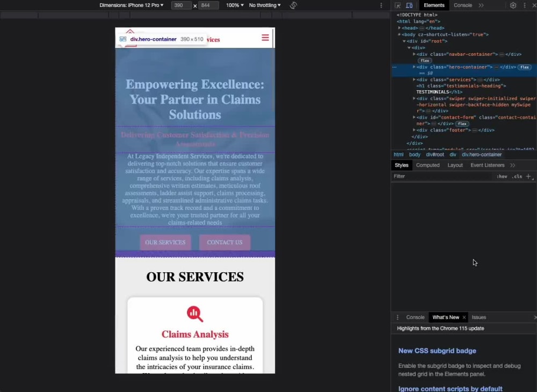Switch to the Elements panel tab

coord(434,5)
